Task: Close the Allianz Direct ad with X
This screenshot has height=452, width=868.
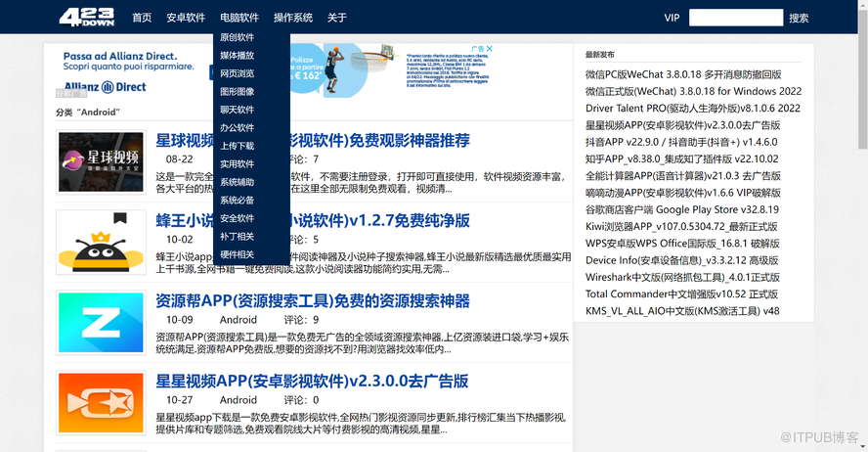Action: click(490, 49)
